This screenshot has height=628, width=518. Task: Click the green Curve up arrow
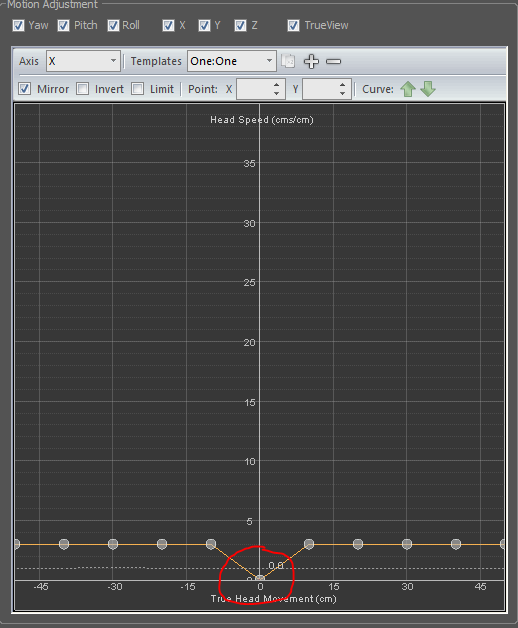click(408, 89)
